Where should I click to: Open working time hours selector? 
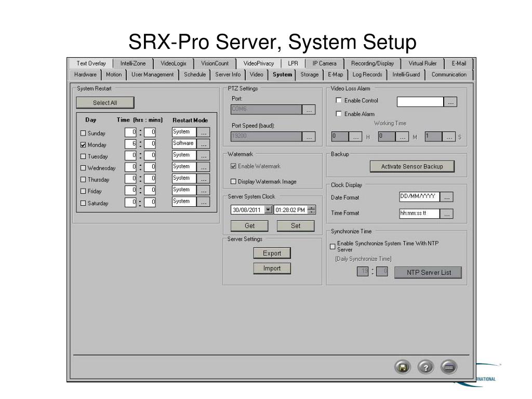point(355,137)
